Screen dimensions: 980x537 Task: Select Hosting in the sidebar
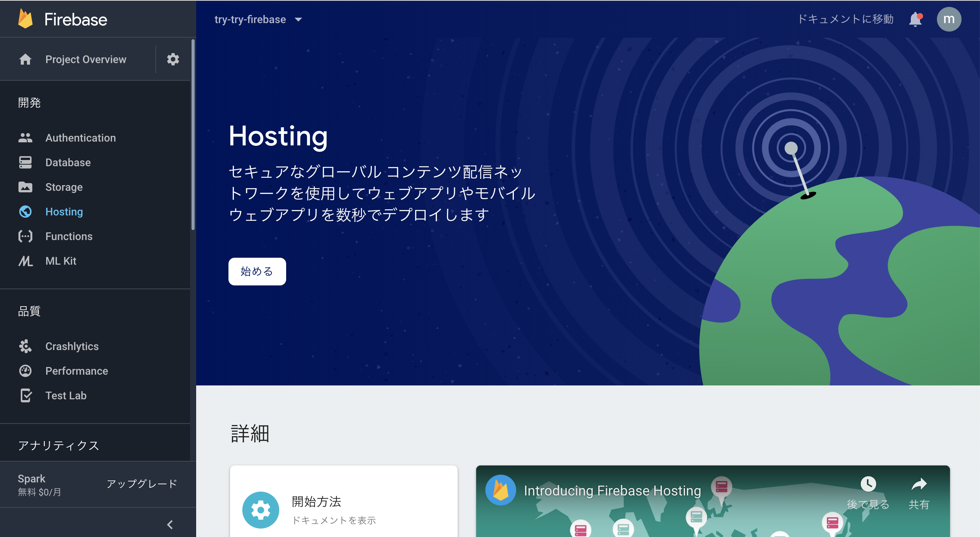[x=64, y=212]
